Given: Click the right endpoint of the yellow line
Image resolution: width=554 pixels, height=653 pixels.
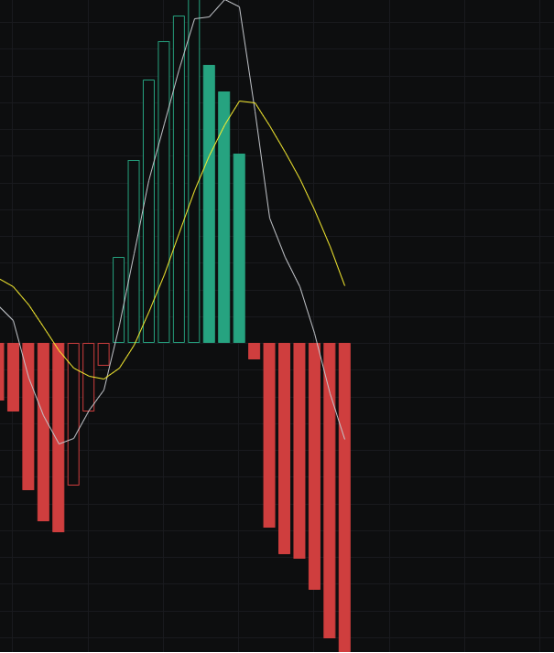Looking at the screenshot, I should 344,286.
